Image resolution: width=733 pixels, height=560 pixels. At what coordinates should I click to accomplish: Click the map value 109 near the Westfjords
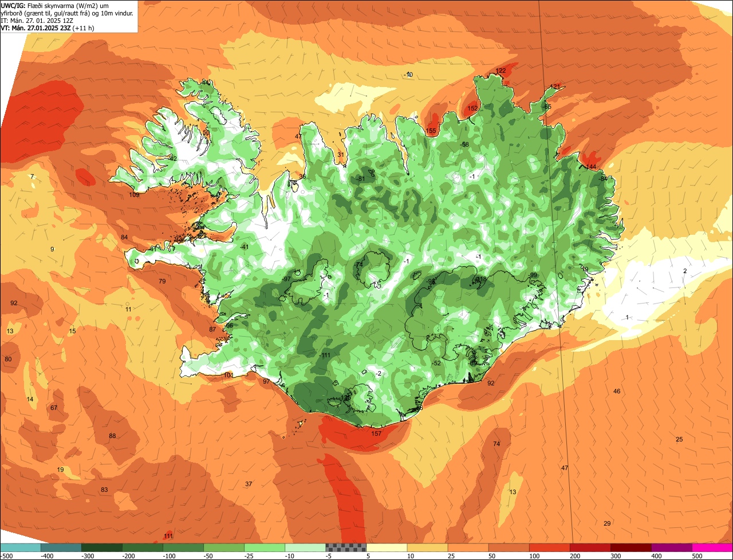(134, 195)
